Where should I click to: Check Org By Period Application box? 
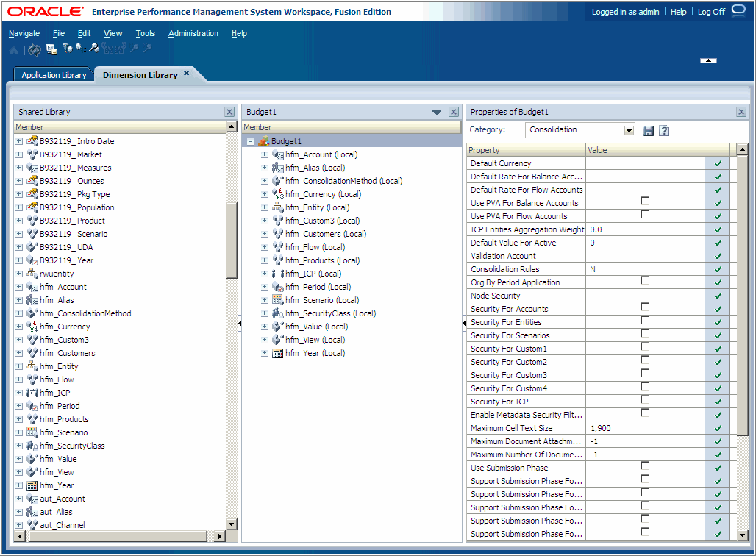click(645, 281)
